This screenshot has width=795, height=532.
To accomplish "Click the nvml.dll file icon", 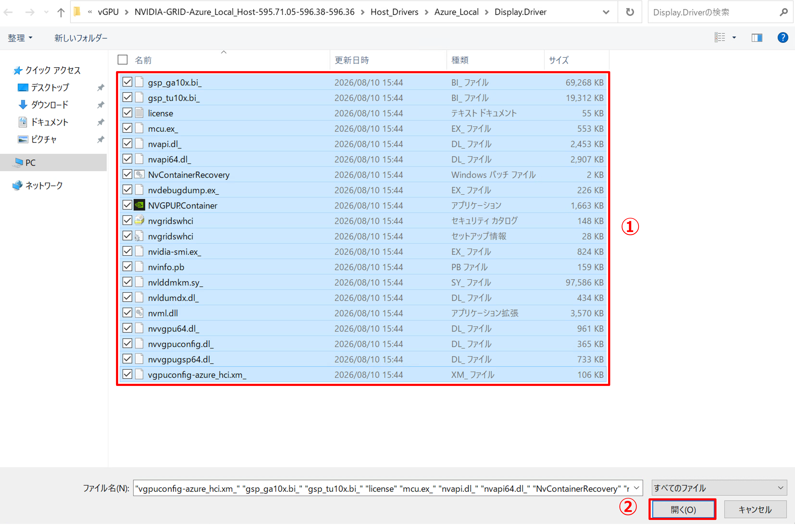I will click(139, 313).
